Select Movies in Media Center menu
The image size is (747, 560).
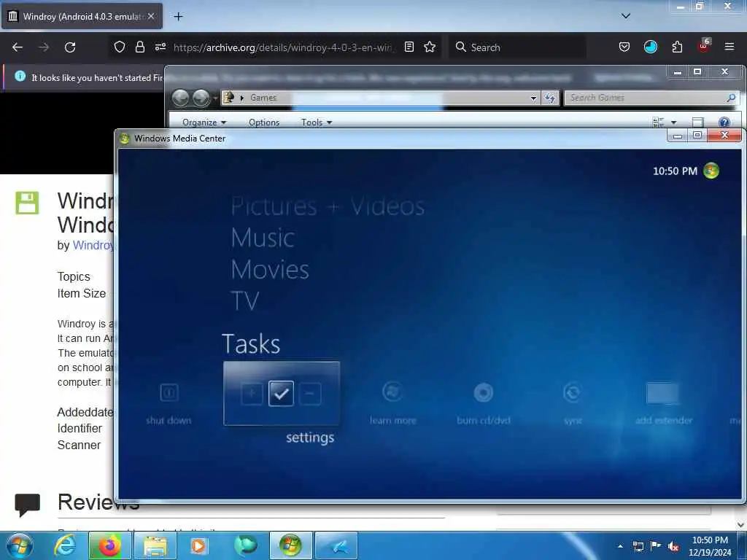[270, 270]
